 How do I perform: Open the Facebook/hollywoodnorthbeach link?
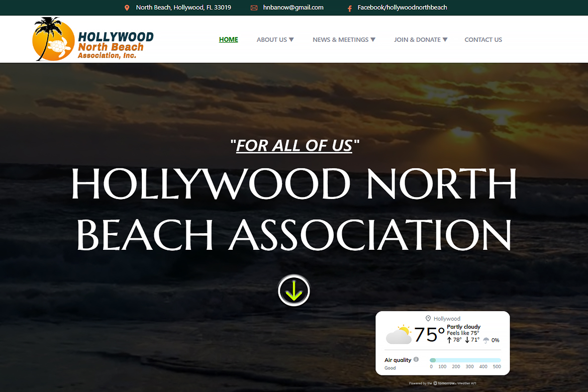point(402,8)
